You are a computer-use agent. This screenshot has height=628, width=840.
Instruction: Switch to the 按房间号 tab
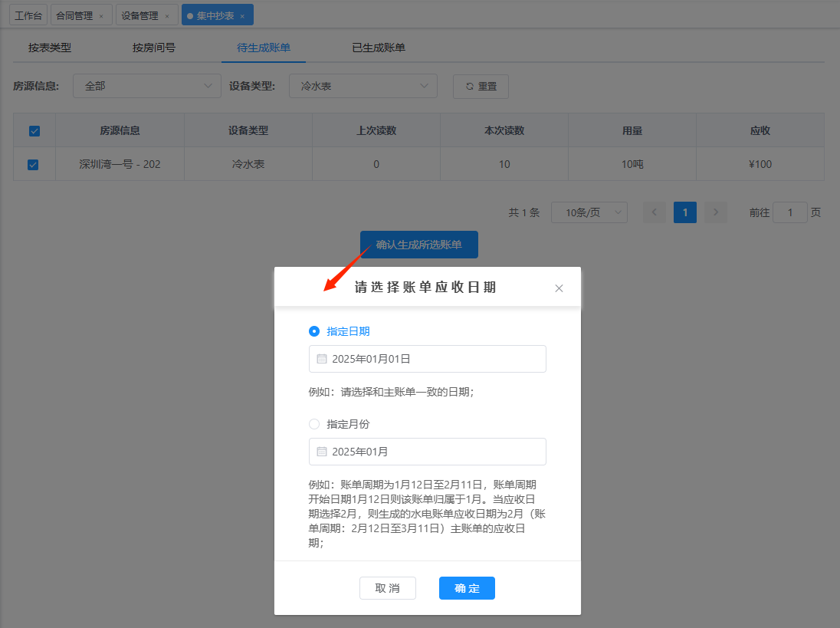tap(154, 48)
